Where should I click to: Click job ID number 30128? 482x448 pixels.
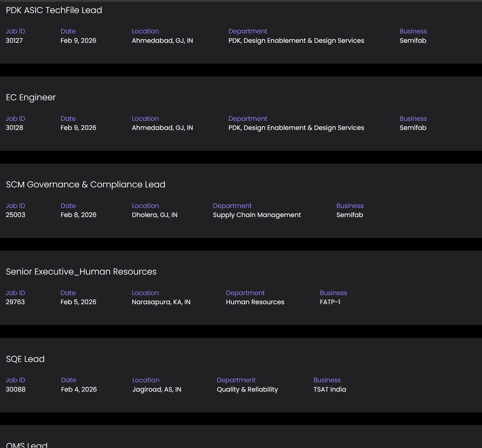(14, 128)
